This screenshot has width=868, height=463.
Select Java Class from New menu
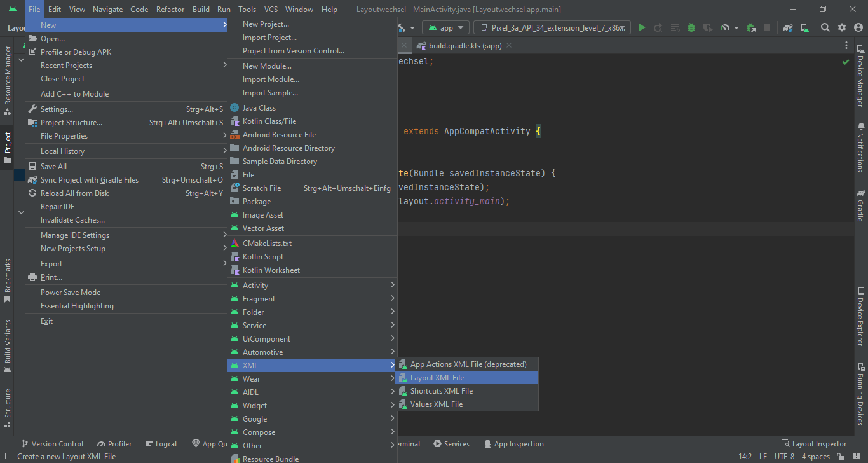pos(259,108)
